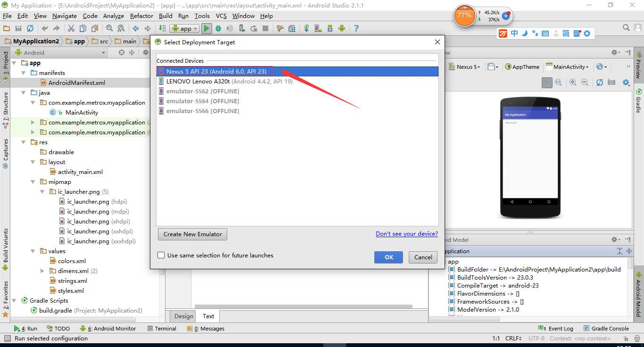Click the camera screenshot icon in Preview
The height and width of the screenshot is (347, 644).
pos(611,83)
